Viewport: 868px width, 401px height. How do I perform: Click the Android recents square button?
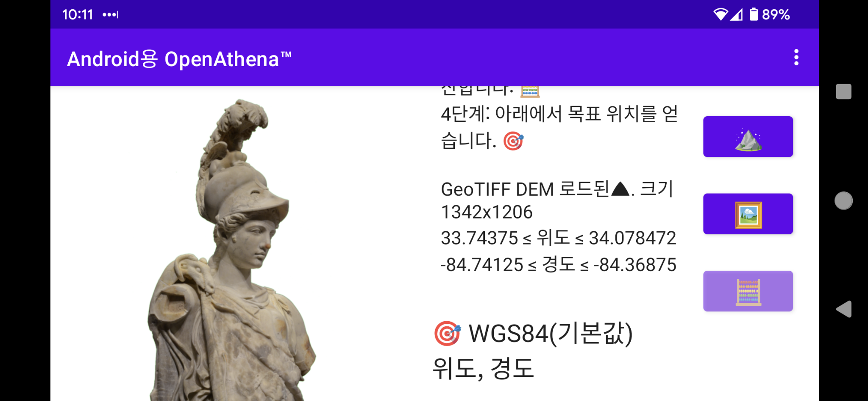pos(843,91)
